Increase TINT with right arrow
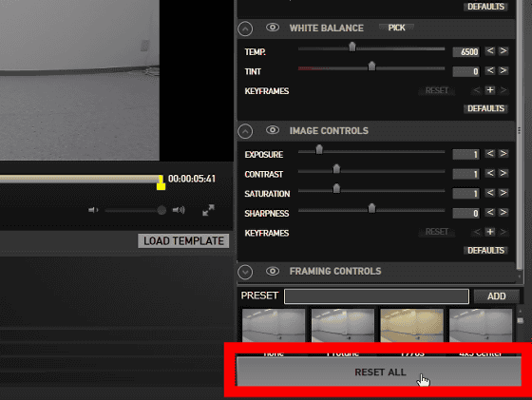 coord(503,70)
